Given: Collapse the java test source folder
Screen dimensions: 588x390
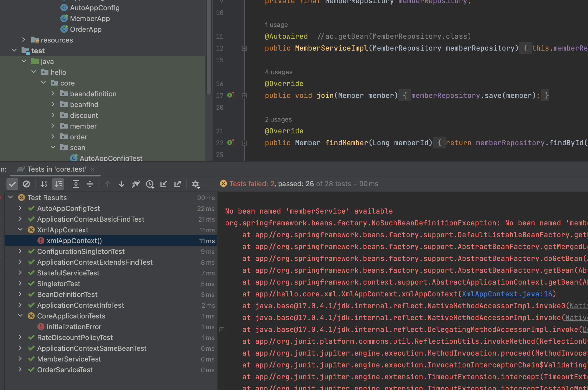Looking at the screenshot, I should click(24, 61).
